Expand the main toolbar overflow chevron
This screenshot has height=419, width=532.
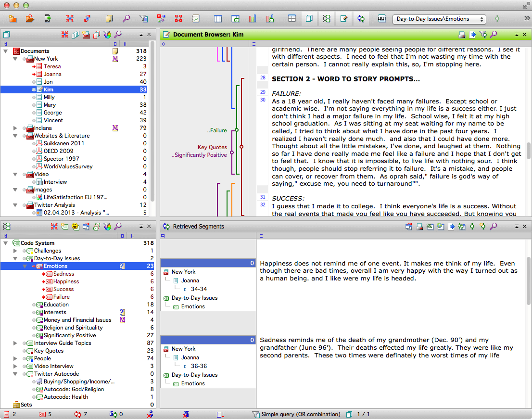(x=527, y=18)
